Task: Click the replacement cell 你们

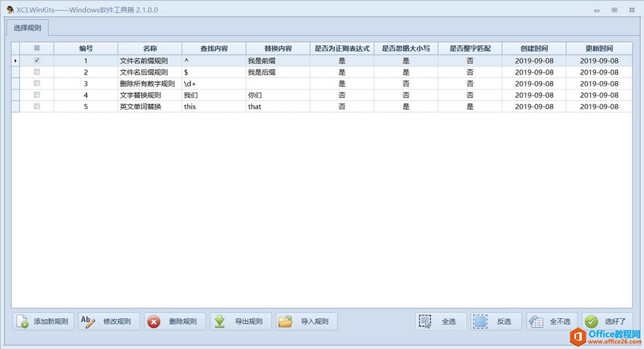Action: click(278, 95)
